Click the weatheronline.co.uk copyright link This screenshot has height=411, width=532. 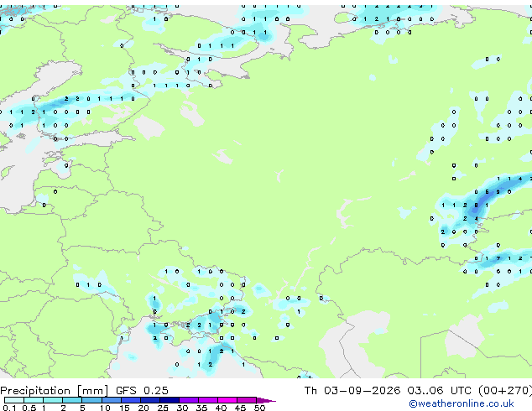click(462, 403)
